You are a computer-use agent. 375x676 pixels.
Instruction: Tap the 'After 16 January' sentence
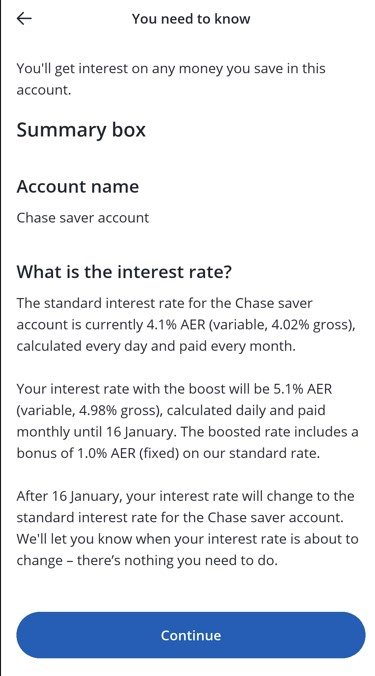185,496
